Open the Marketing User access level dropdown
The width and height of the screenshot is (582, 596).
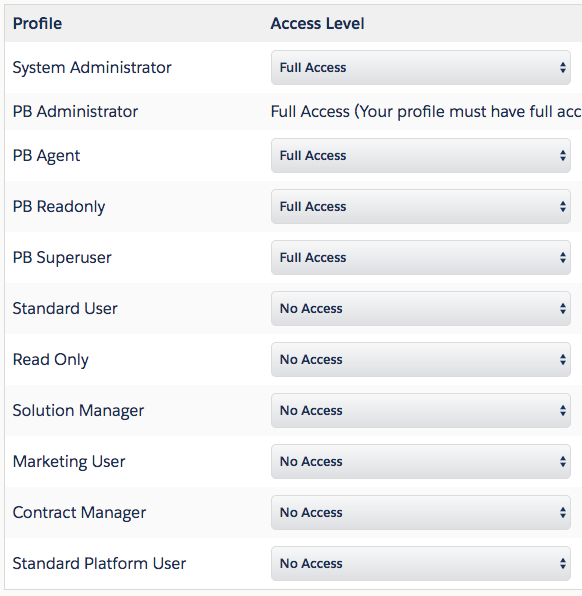pyautogui.click(x=420, y=461)
